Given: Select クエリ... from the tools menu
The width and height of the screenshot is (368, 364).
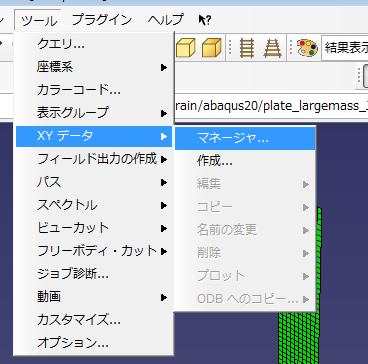Looking at the screenshot, I should [x=94, y=44].
